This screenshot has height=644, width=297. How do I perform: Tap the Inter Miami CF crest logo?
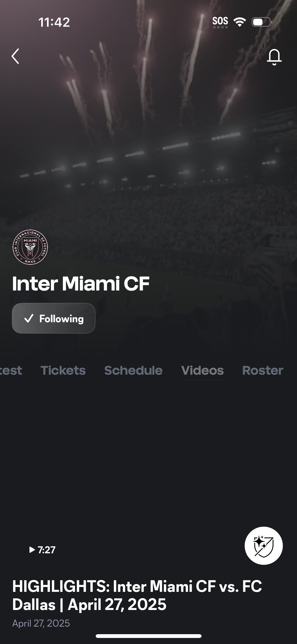point(31,248)
